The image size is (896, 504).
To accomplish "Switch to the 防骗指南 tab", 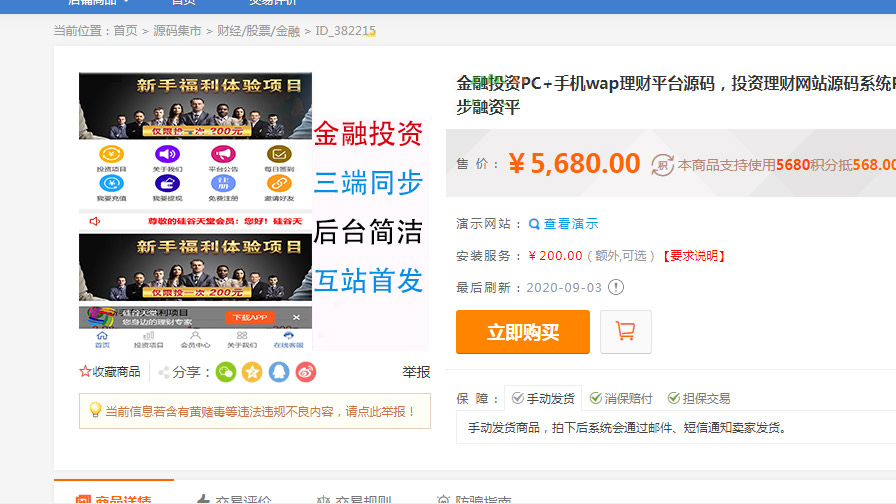I will (474, 499).
